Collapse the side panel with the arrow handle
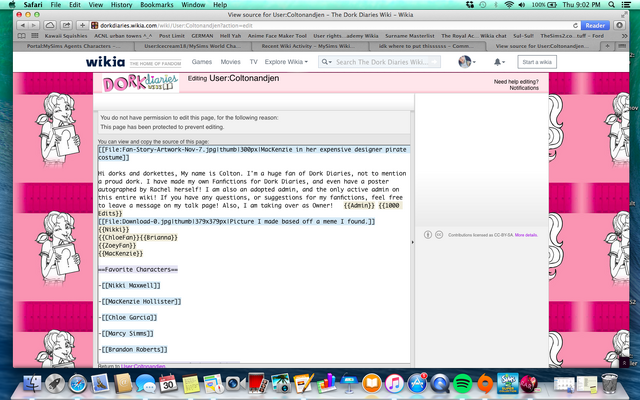640x400 pixels. point(412,242)
